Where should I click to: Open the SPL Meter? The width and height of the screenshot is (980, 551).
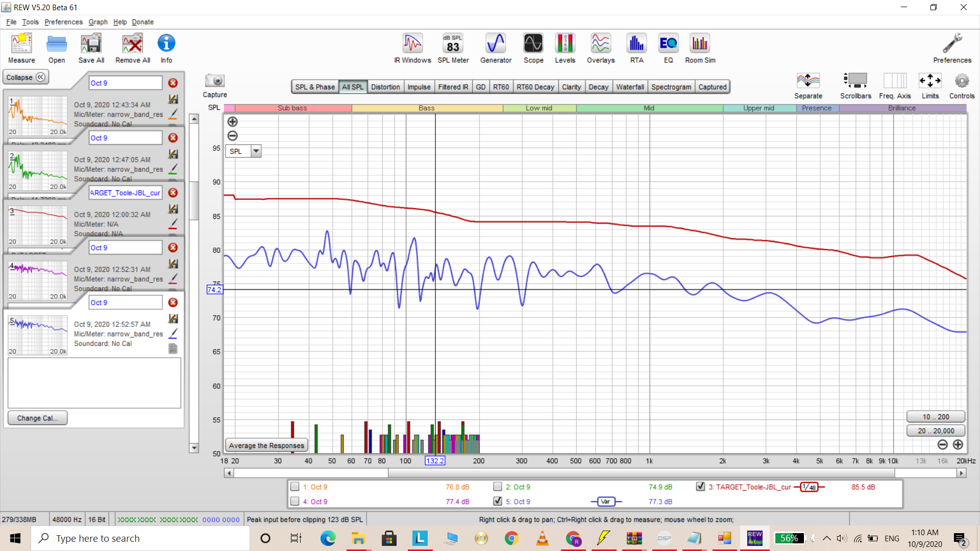[x=453, y=48]
